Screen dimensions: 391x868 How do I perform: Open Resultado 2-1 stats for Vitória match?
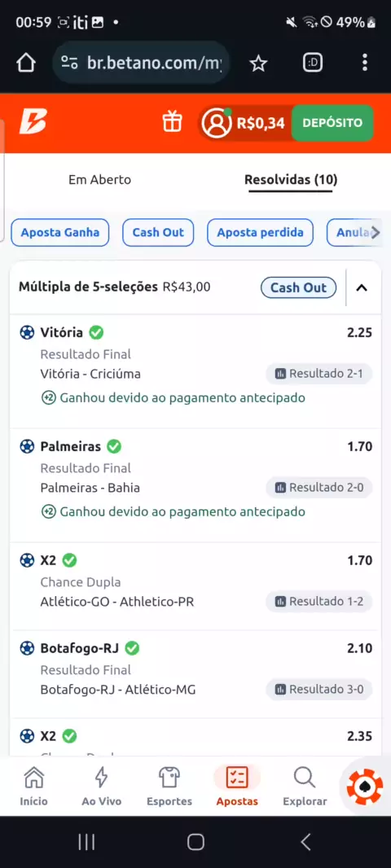tap(319, 374)
